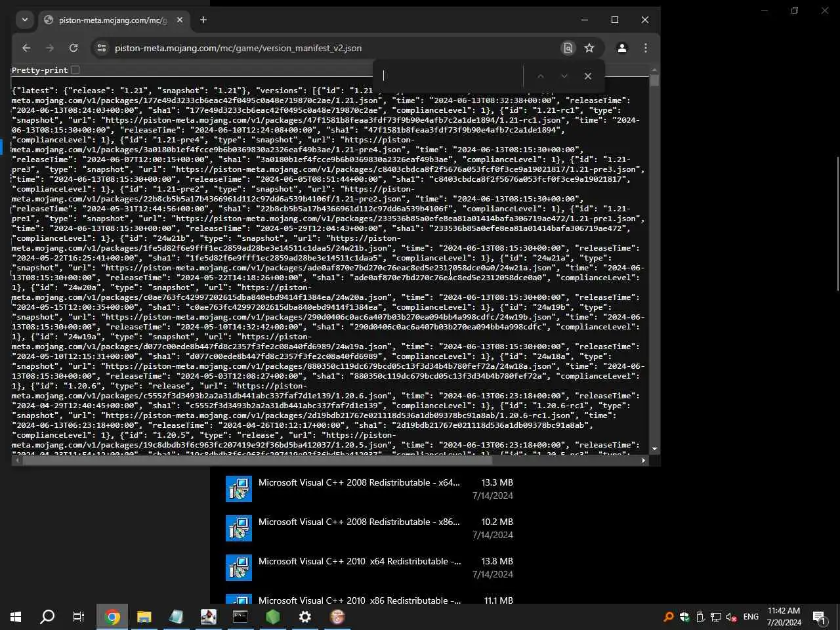Click the find-in-page icon in address bar
The image size is (840, 630).
568,48
